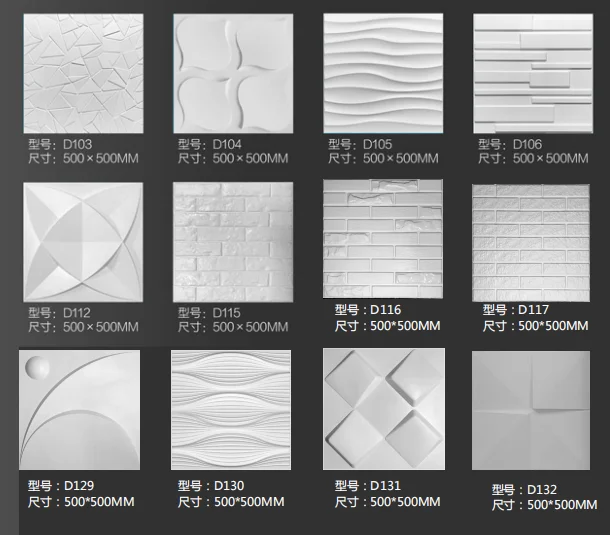Image resolution: width=610 pixels, height=535 pixels.
Task: Click the 500×500MM size under D103
Action: (x=101, y=158)
